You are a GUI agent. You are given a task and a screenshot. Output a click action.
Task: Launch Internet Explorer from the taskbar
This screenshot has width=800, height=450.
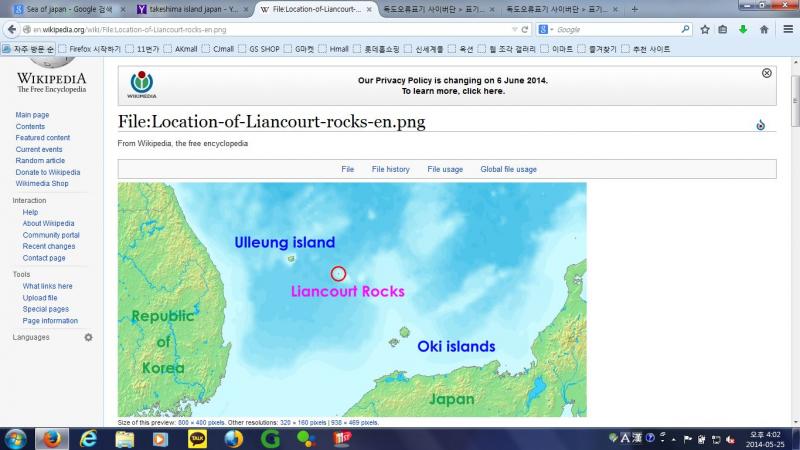tap(88, 439)
